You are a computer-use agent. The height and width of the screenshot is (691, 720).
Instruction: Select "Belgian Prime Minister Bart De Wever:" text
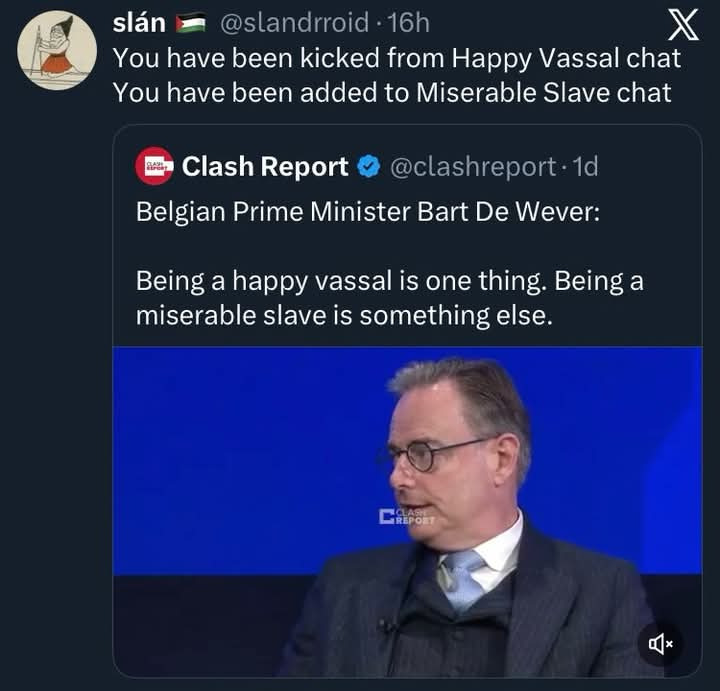(367, 213)
